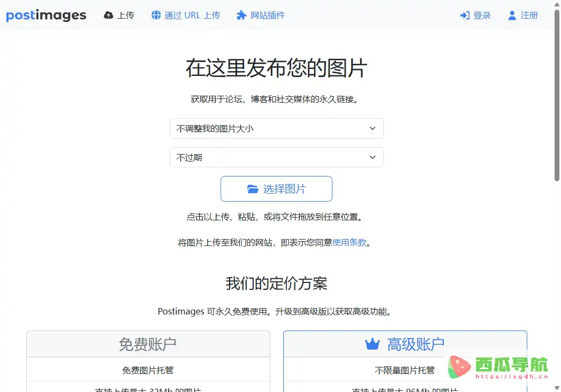561x392 pixels.
Task: Click the globe icon for URL upload
Action: (x=156, y=15)
